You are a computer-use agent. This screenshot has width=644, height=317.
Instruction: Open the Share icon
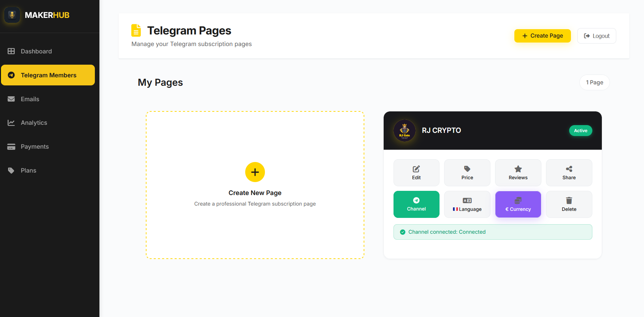coord(569,168)
